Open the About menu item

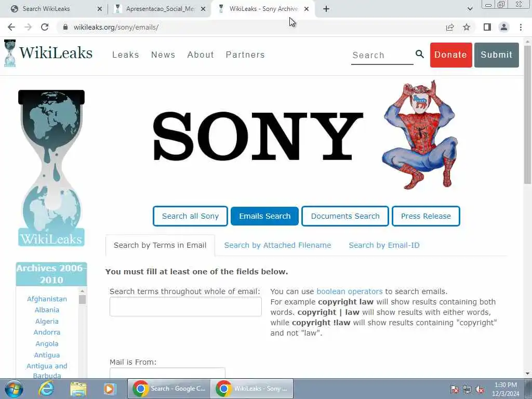pos(201,55)
